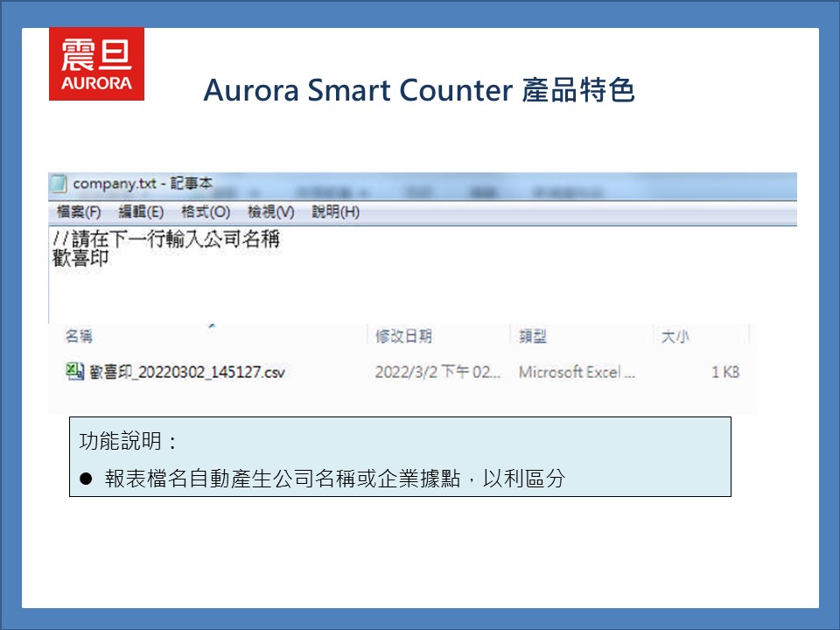Click the 大小 column header

click(675, 337)
